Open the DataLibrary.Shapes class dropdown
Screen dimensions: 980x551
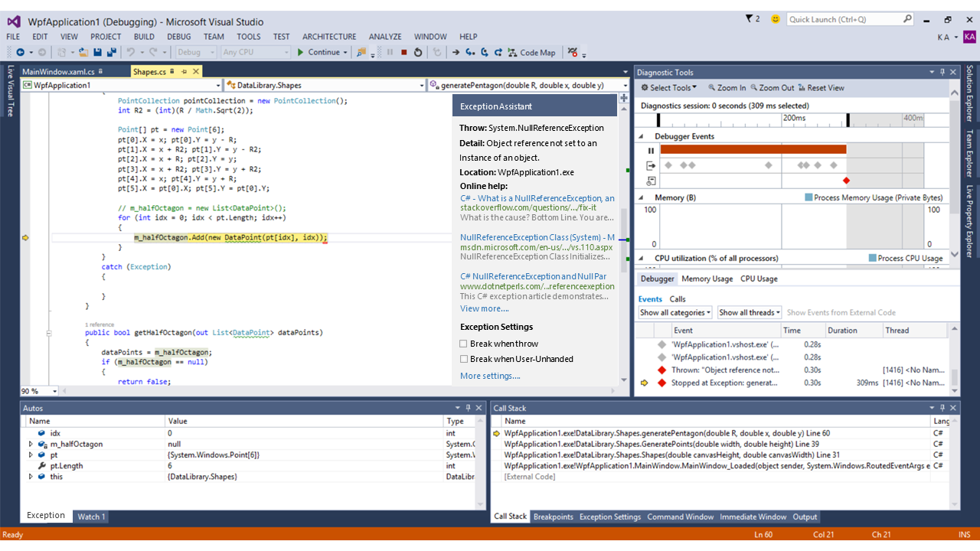point(325,85)
